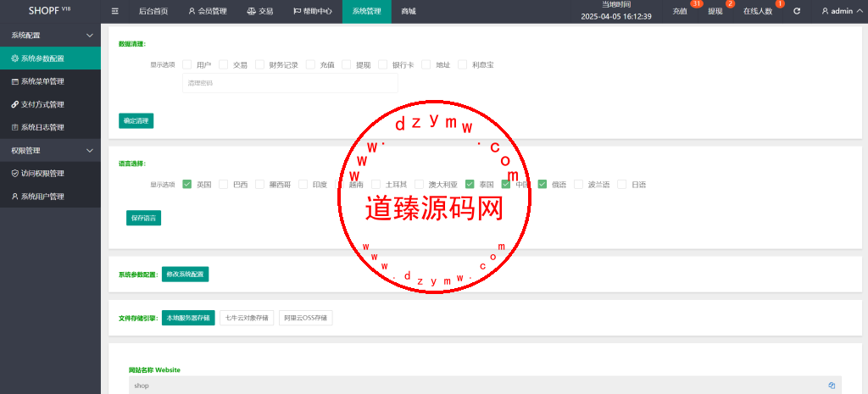Click the 网站名称 field containing shop
Image resolution: width=868 pixels, height=394 pixels.
485,386
